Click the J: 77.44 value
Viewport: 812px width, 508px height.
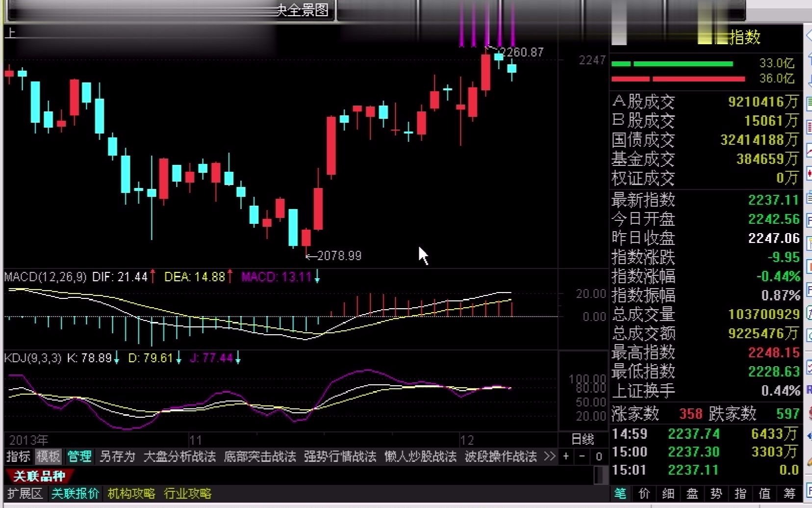[211, 358]
